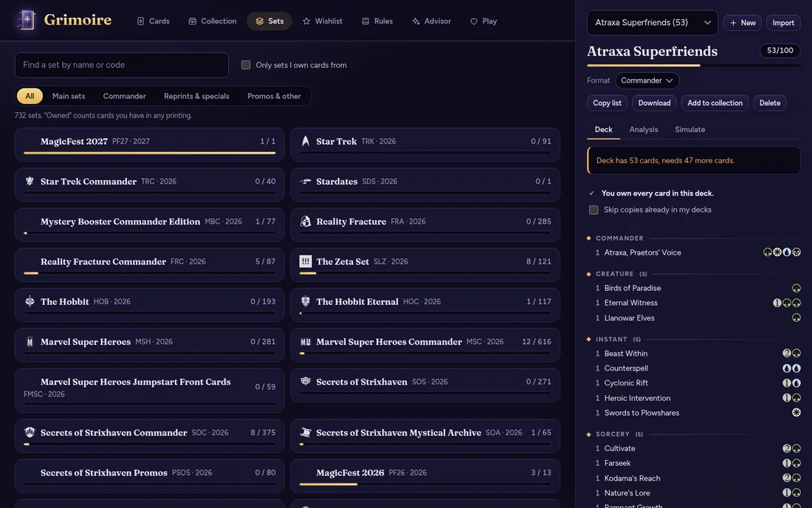Filter by Main sets
Screen dimensions: 812x508
point(69,96)
